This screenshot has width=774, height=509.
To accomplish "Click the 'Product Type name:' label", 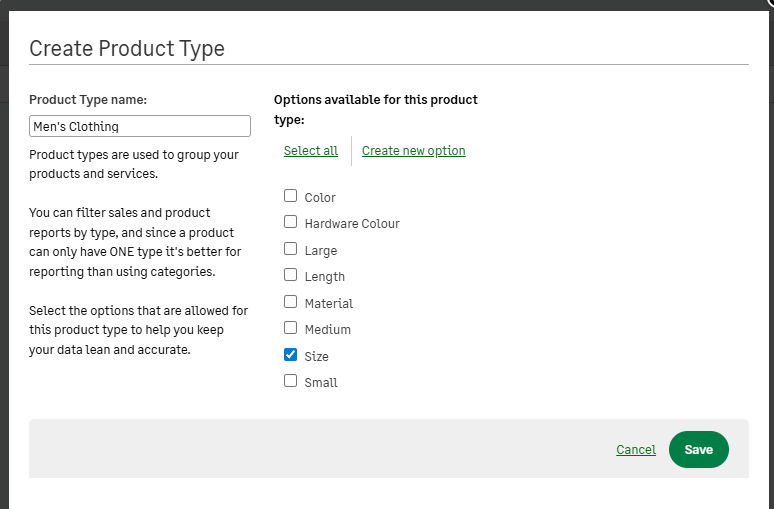I will 88,100.
